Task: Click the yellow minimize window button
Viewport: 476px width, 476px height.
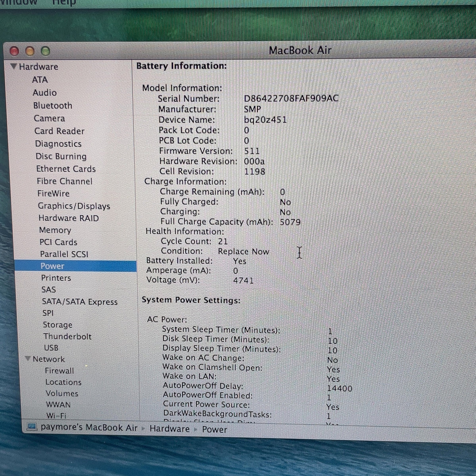Action: tap(30, 51)
